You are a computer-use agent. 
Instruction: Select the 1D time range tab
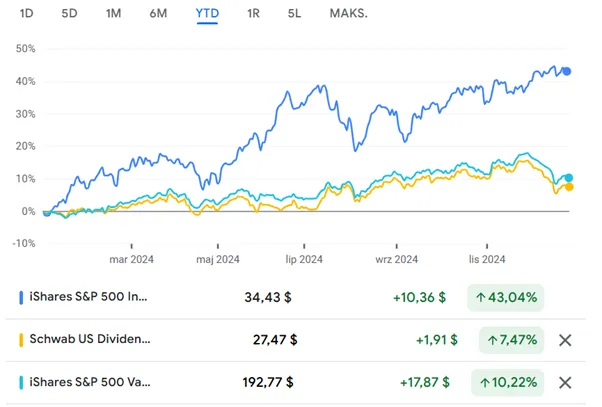click(26, 13)
